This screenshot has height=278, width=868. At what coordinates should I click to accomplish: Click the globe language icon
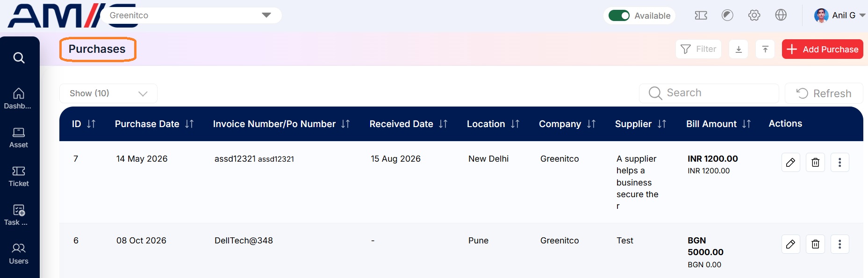point(781,15)
